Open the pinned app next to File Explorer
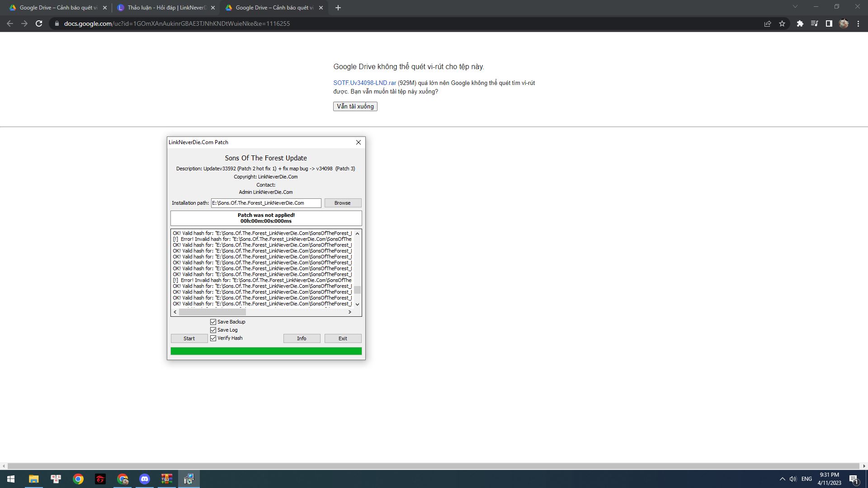868x488 pixels. tap(56, 479)
